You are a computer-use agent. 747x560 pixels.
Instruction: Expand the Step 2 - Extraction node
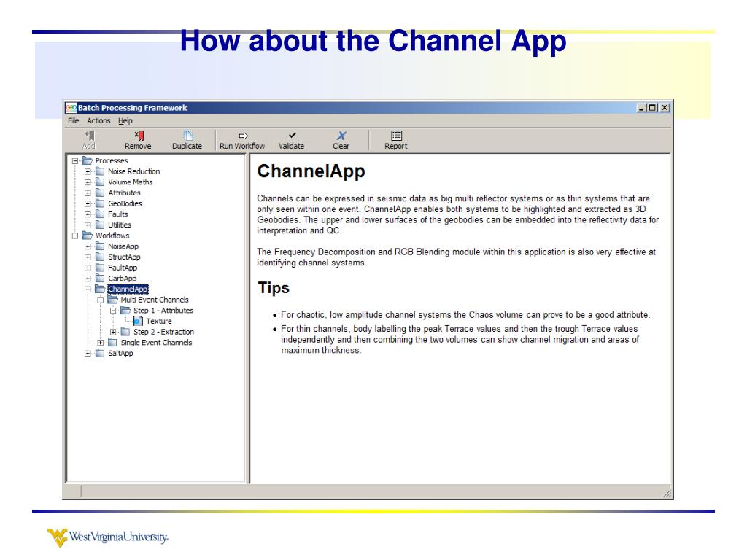113,332
